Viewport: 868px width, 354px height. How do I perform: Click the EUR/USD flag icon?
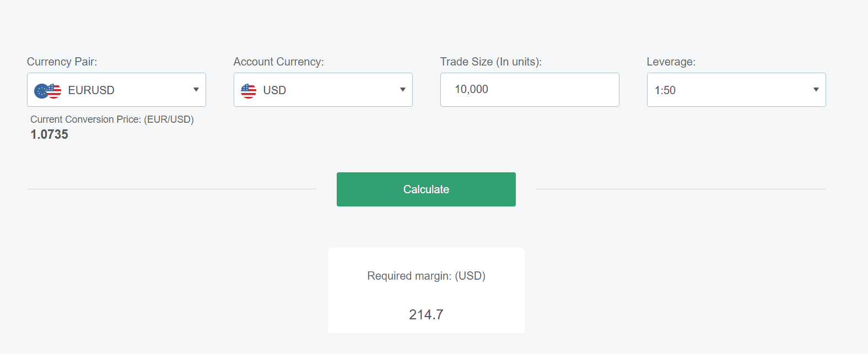pos(48,91)
